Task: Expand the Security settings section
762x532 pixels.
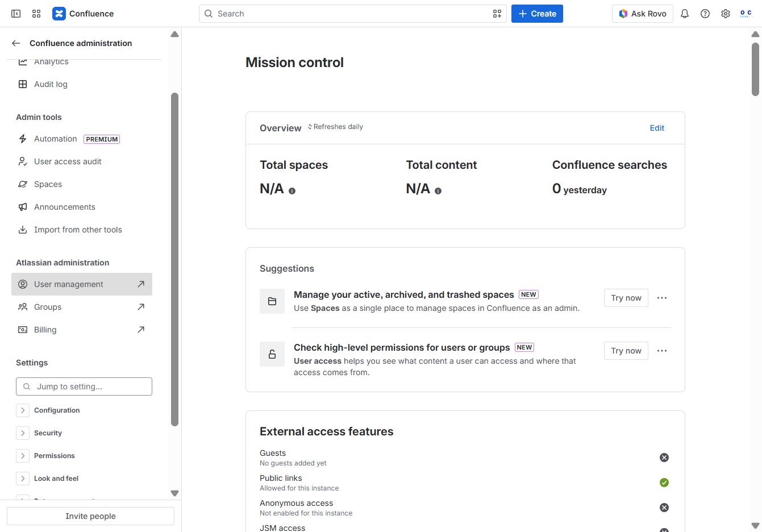Action: tap(23, 433)
